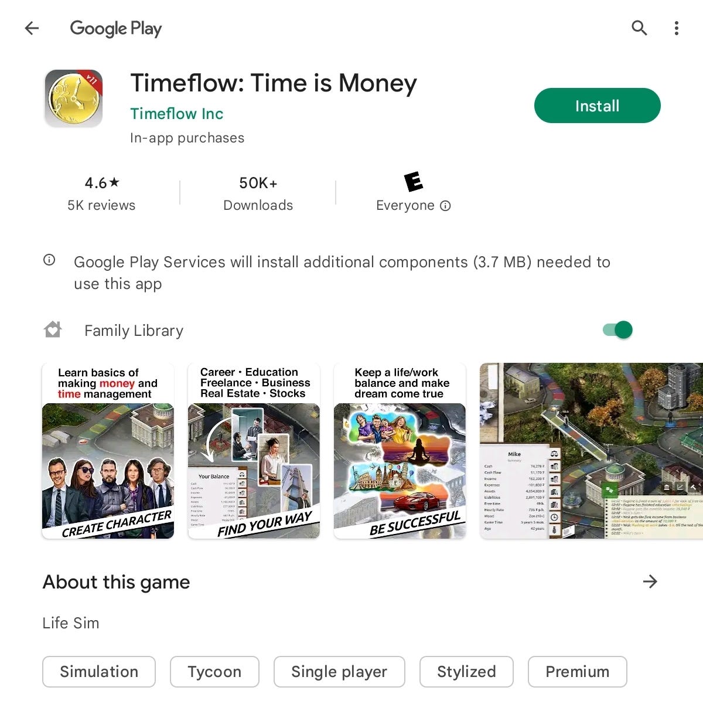Image resolution: width=703 pixels, height=728 pixels.
Task: Select the Premium tag chip
Action: (x=577, y=672)
